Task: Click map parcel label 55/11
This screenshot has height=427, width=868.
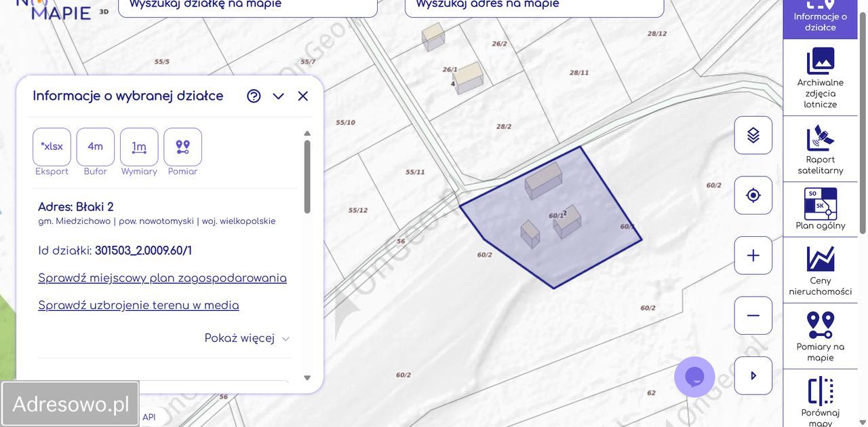Action: [415, 172]
